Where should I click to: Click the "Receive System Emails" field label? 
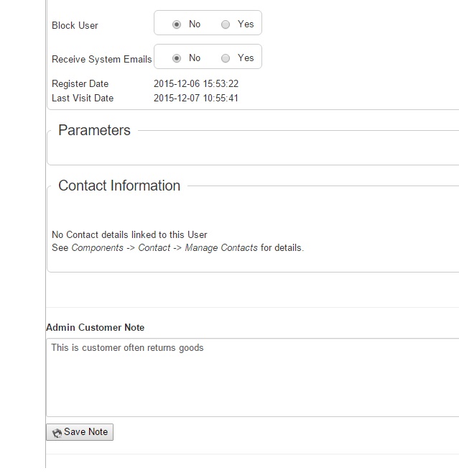click(101, 59)
